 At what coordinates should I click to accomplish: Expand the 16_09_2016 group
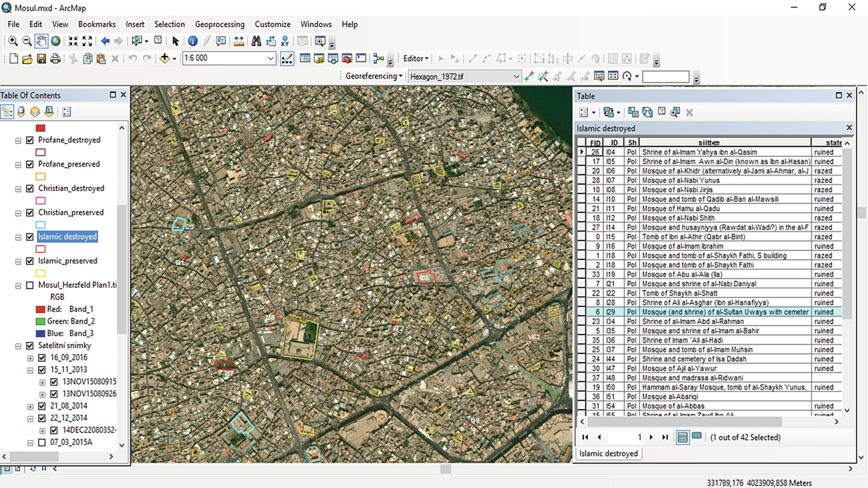pos(31,358)
